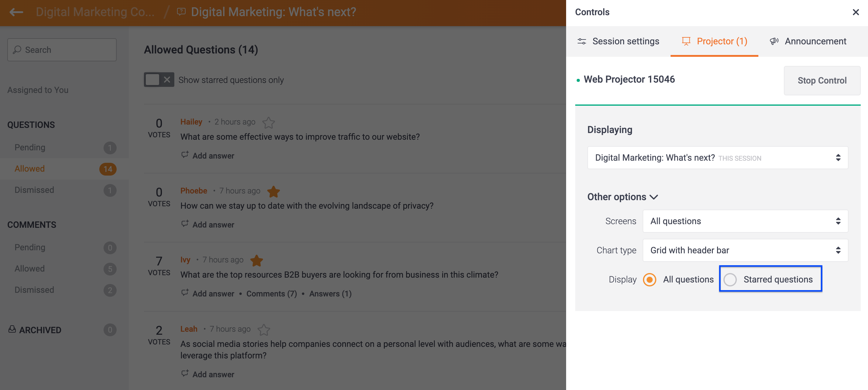Click the Allowed Questions (14) heading
868x390 pixels.
click(x=201, y=50)
